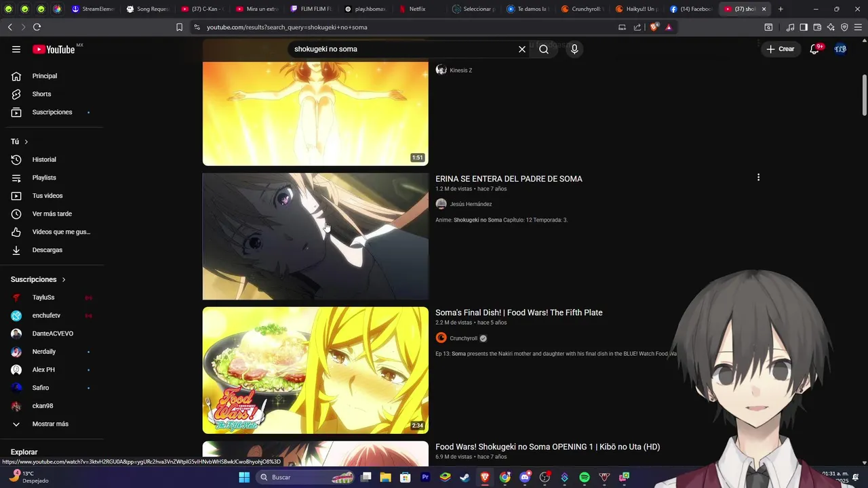Play the 1:51 video thumbnail
Image resolution: width=868 pixels, height=488 pixels.
point(315,114)
